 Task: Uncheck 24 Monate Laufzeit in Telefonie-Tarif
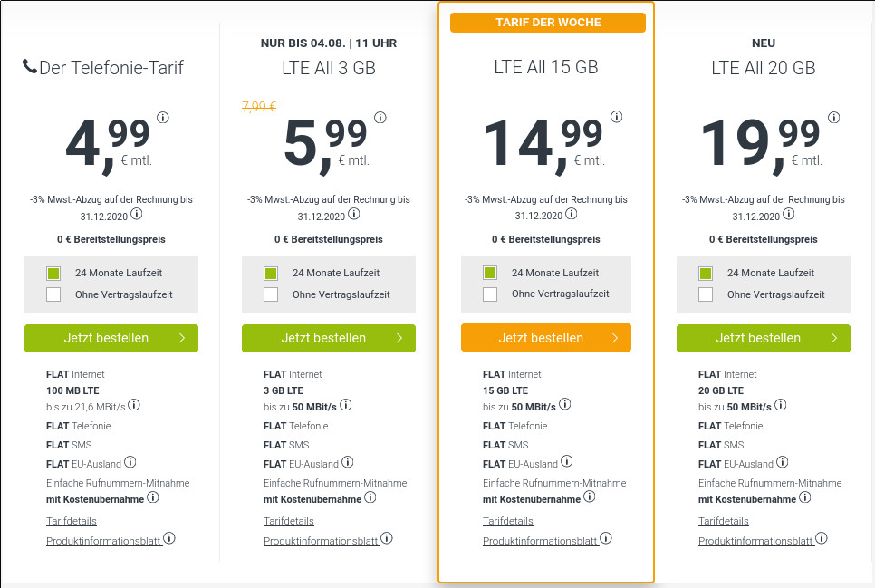coord(53,273)
